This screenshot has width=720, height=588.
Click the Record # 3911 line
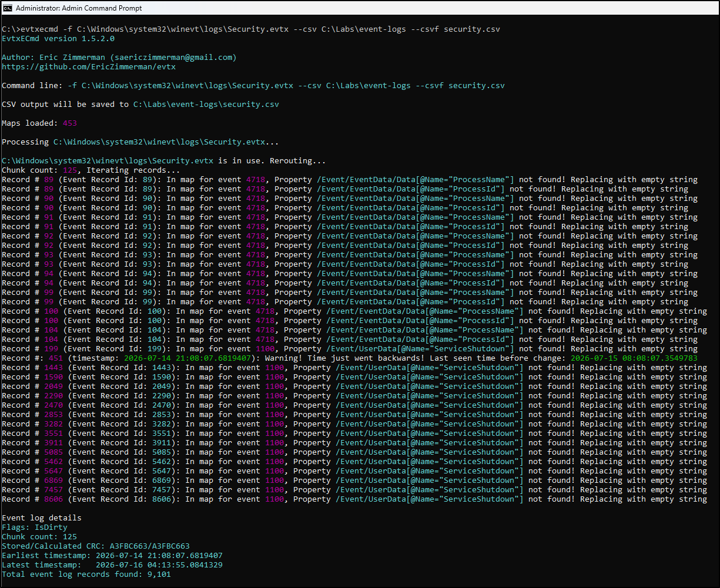[x=354, y=443]
